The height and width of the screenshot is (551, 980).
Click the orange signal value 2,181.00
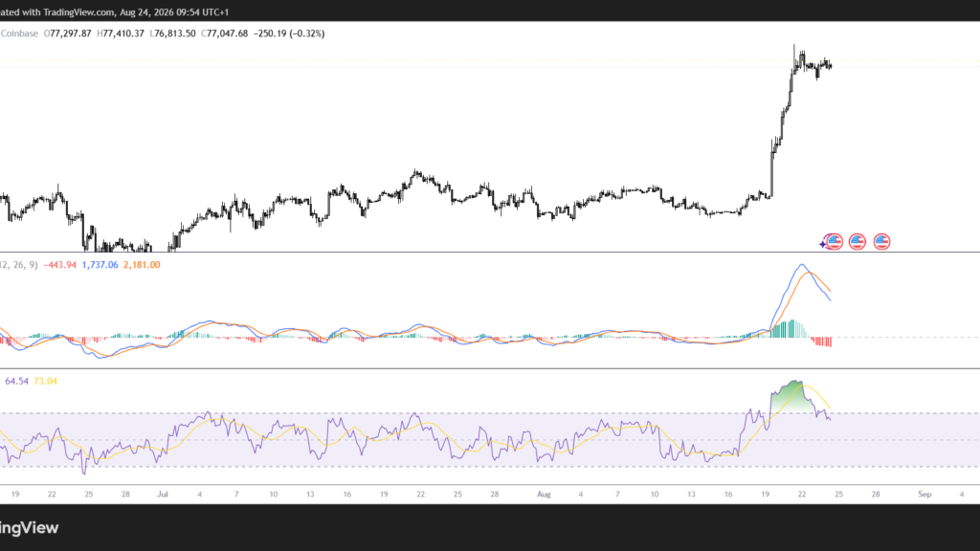142,265
